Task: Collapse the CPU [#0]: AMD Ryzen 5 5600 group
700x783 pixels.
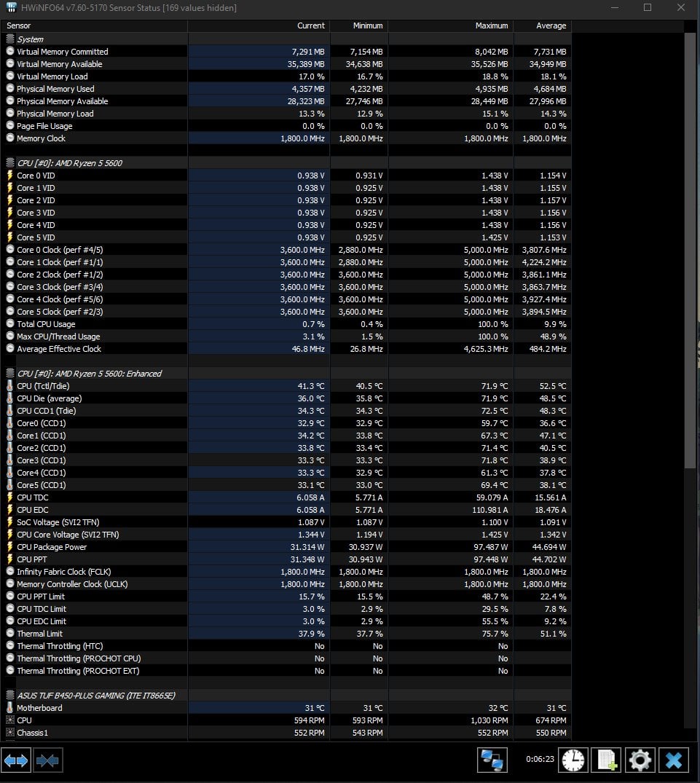Action: click(x=9, y=163)
